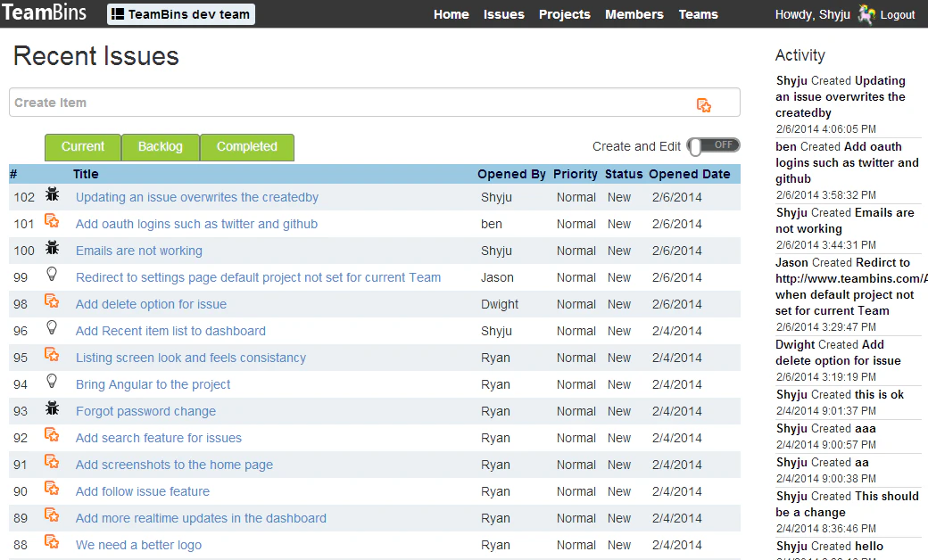Switch to the Backlog tab

pos(161,147)
